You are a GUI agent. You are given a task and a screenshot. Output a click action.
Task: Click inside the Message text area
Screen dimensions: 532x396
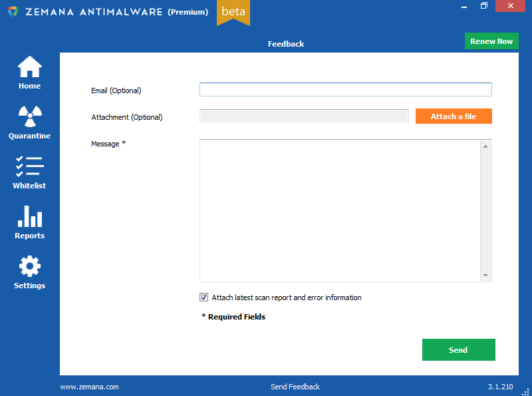click(340, 210)
